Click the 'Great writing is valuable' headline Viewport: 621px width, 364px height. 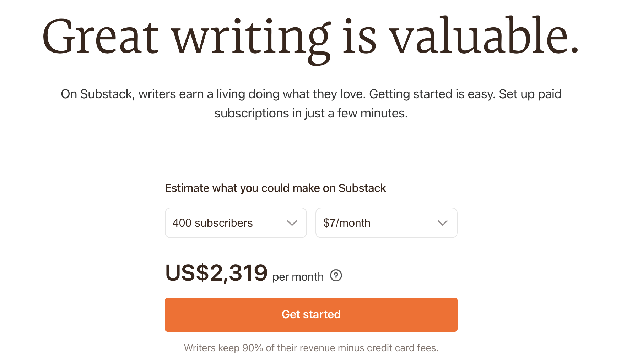coord(310,37)
